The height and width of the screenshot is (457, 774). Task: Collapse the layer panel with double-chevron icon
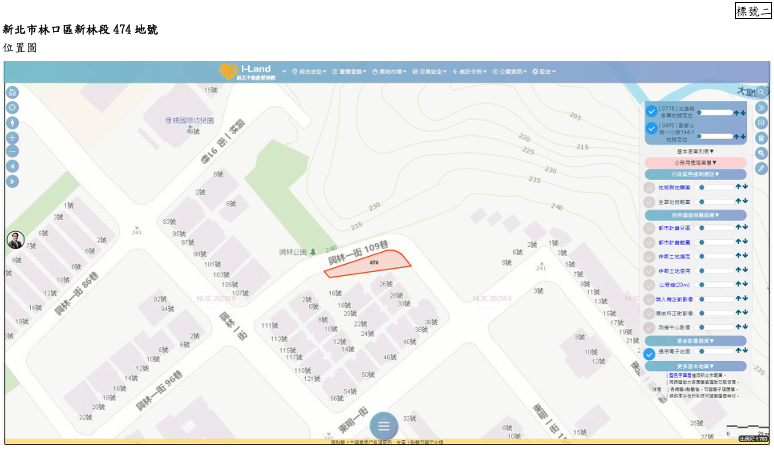coord(761,107)
